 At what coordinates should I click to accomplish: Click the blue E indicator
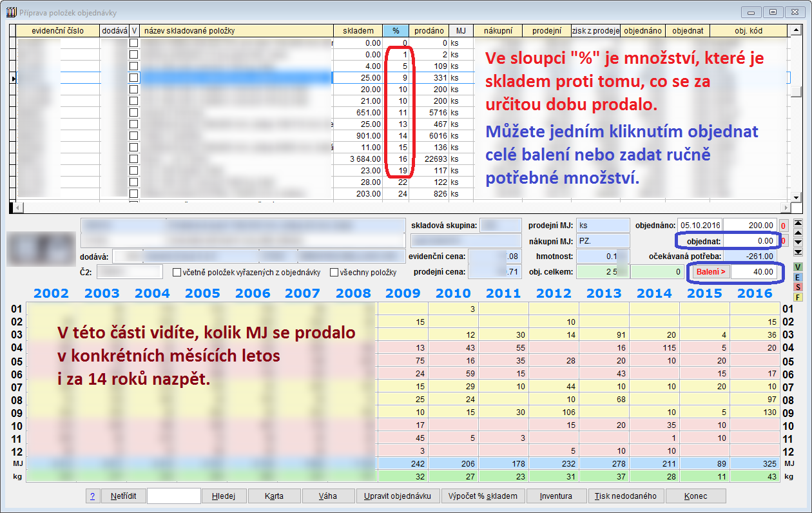point(798,277)
